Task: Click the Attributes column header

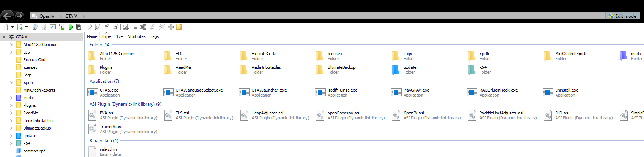Action: pos(136,36)
